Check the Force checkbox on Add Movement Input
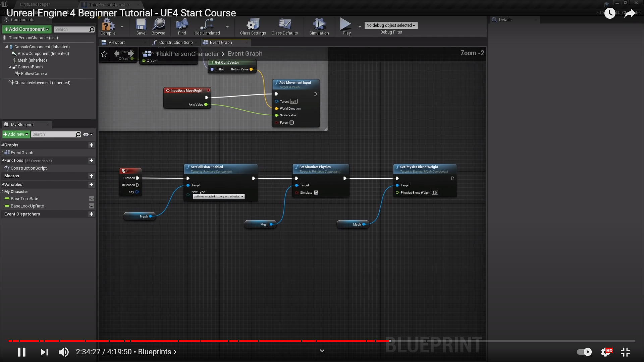 [292, 123]
